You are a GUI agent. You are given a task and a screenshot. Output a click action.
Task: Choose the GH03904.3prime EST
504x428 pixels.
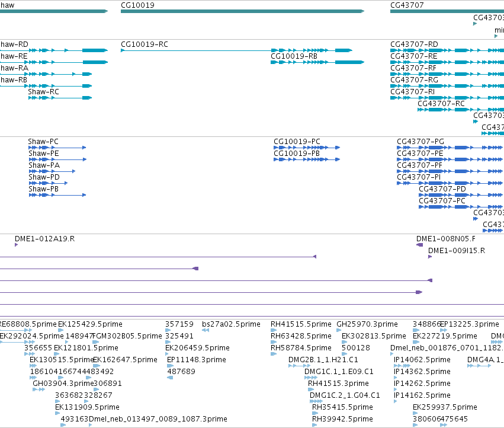(39, 389)
